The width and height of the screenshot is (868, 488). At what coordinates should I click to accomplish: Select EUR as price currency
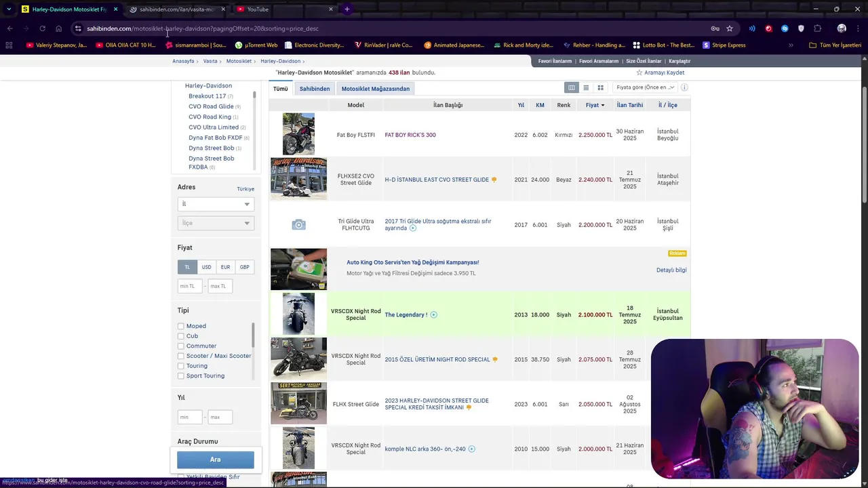click(225, 267)
